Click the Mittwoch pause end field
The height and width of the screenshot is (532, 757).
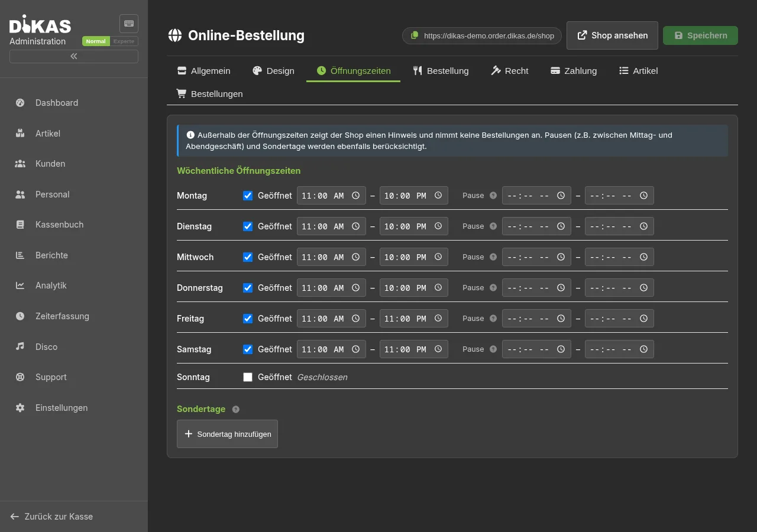point(619,257)
